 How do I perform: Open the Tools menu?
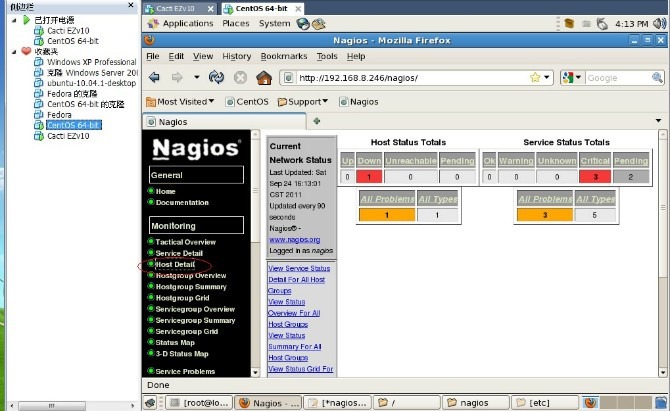[327, 56]
